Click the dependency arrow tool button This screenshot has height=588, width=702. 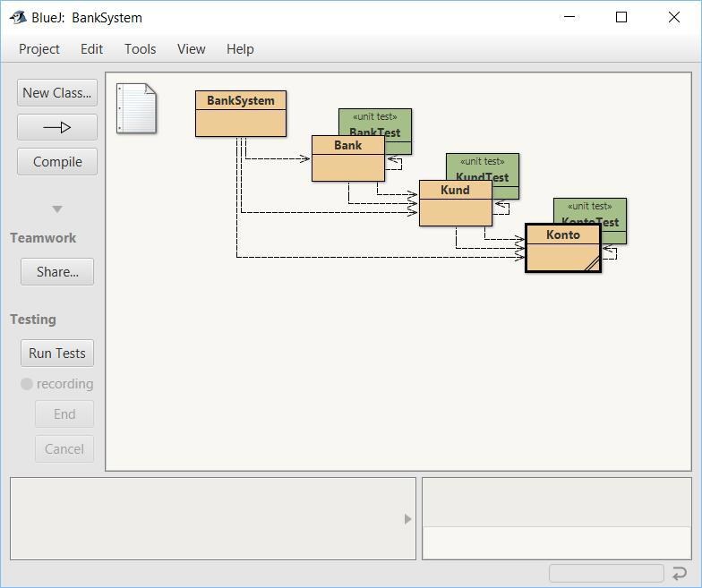click(57, 127)
